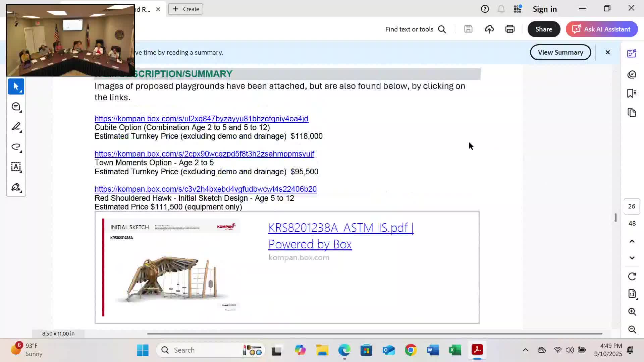This screenshot has height=362, width=644.
Task: Open the fill and sign pen tool
Action: pyautogui.click(x=16, y=187)
